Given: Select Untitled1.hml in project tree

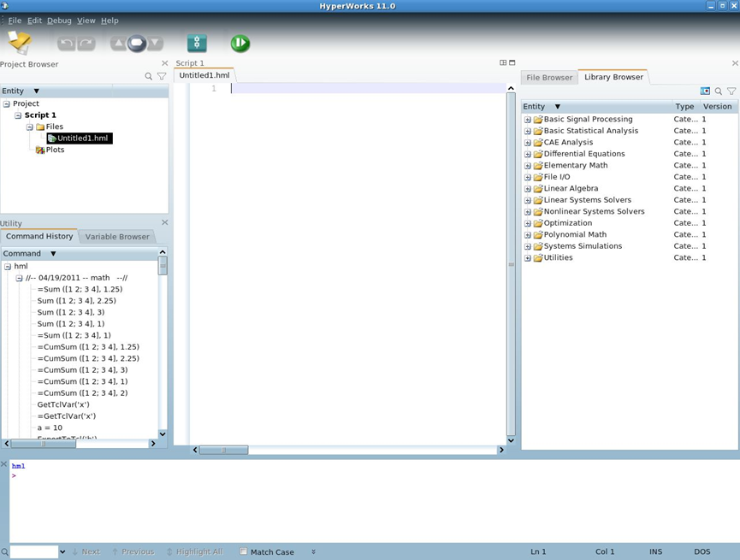Looking at the screenshot, I should pos(80,139).
